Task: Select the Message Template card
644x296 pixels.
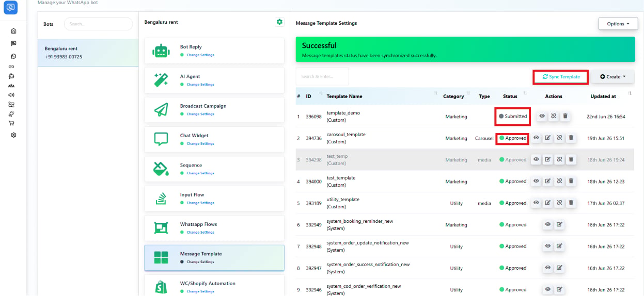Action: (214, 258)
